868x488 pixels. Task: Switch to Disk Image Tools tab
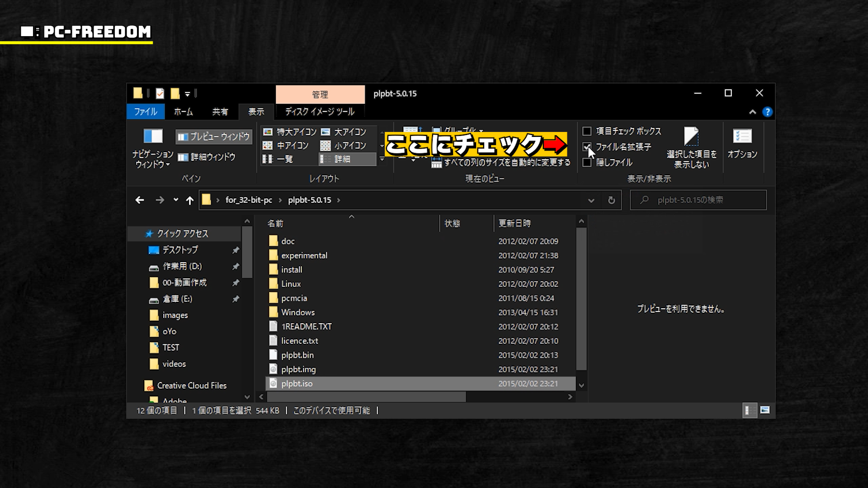point(320,112)
